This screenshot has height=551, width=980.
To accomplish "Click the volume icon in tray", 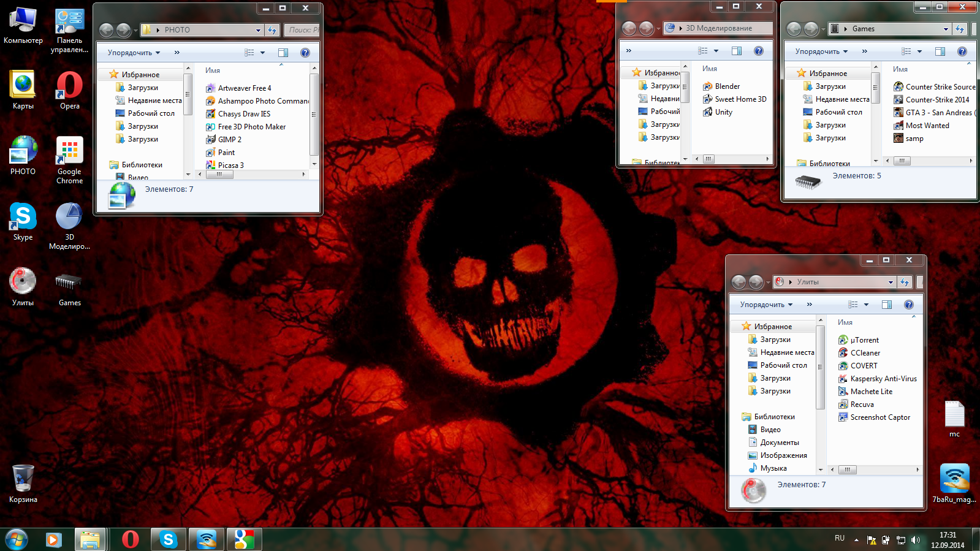I will coord(915,540).
